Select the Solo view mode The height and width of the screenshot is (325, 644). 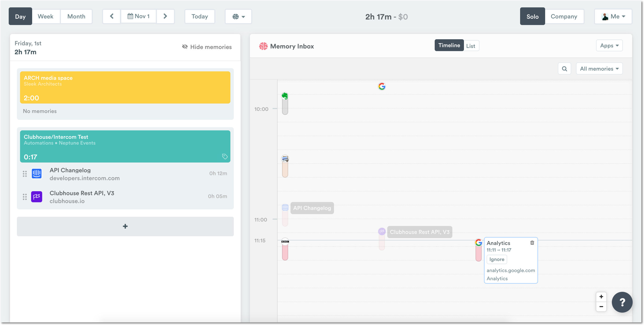[532, 16]
